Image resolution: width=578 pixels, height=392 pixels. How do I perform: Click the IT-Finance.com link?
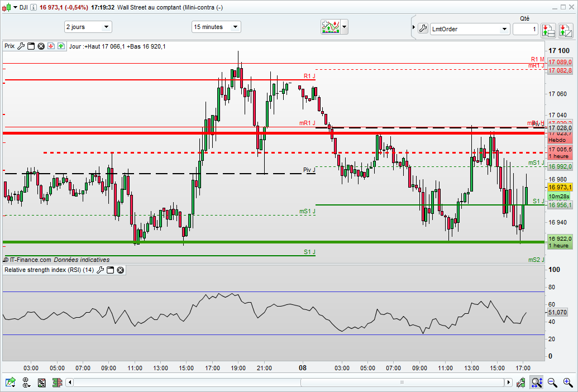30,260
